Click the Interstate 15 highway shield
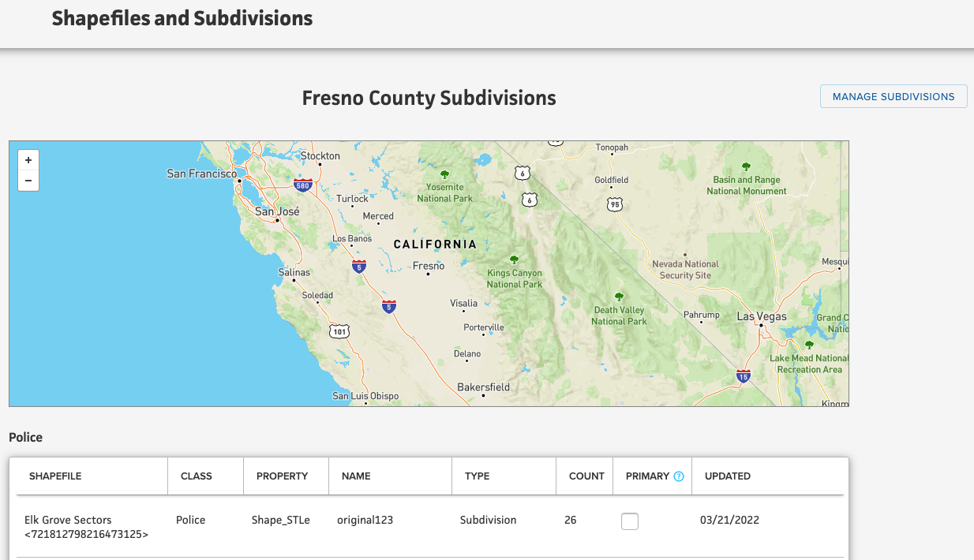The height and width of the screenshot is (560, 974). pos(743,376)
